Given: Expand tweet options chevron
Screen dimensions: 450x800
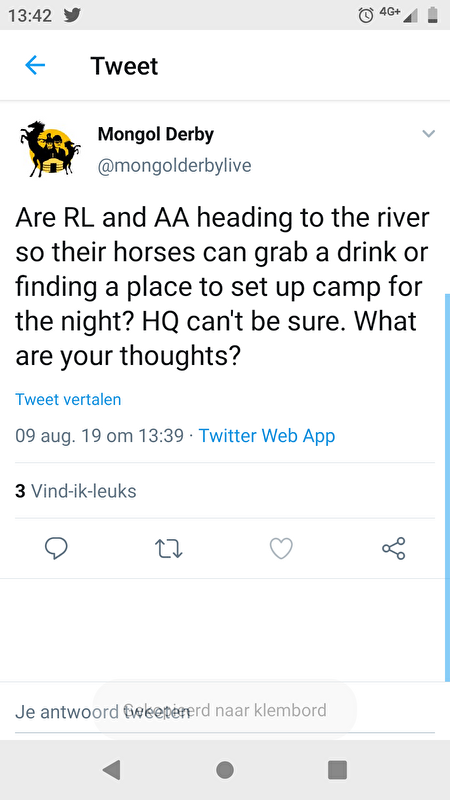Looking at the screenshot, I should [x=429, y=134].
